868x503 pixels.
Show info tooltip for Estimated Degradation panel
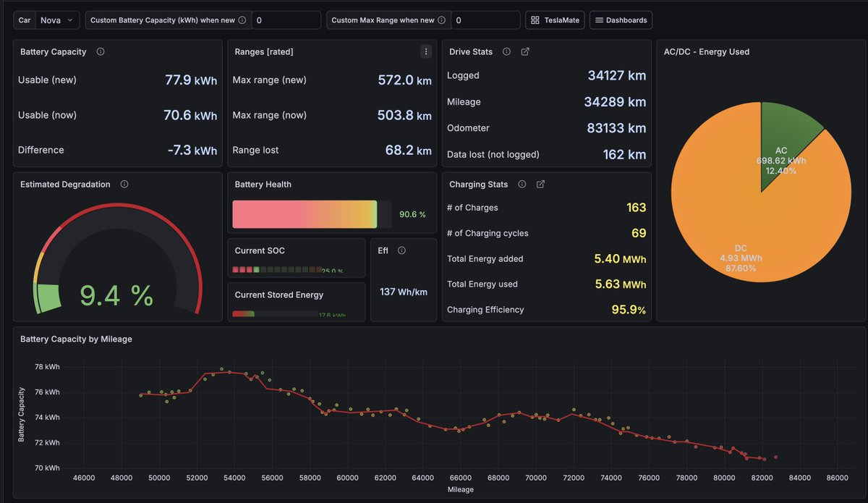click(x=124, y=185)
